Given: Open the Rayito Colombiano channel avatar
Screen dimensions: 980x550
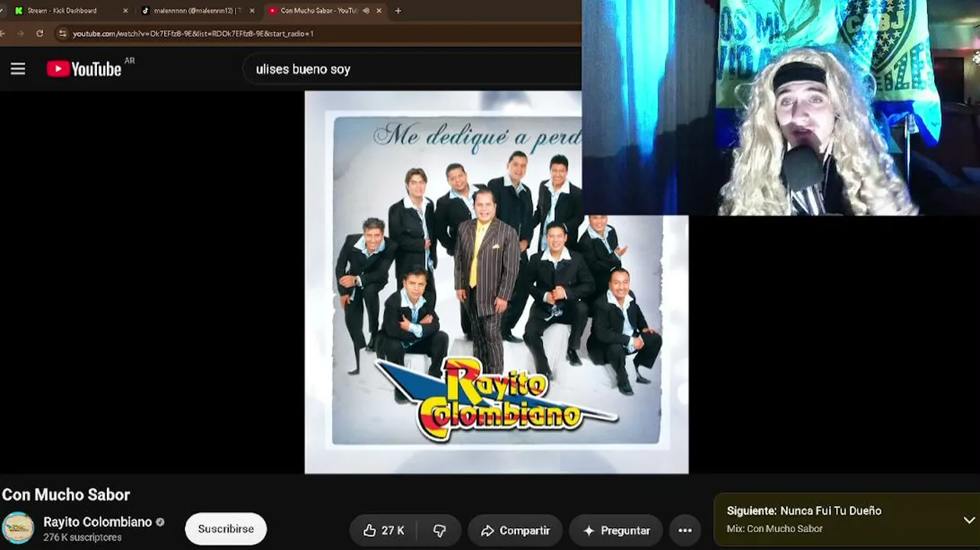Looking at the screenshot, I should point(18,528).
